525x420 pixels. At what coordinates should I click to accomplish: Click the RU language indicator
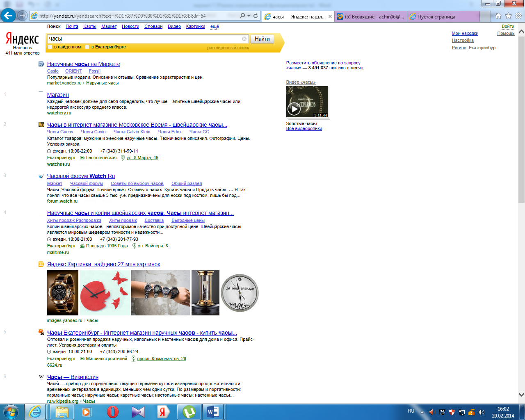[x=411, y=411]
